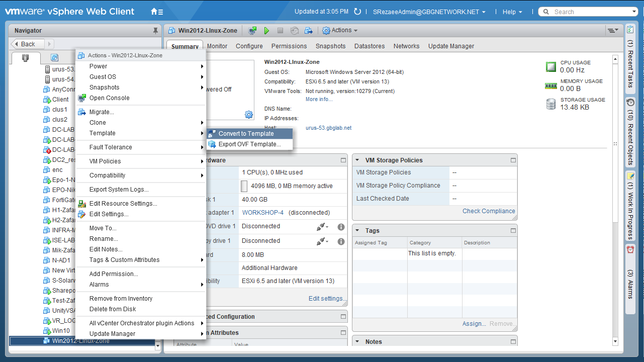Screen dimensions: 644x362
Task: Choose Export OVF Template option
Action: pyautogui.click(x=249, y=144)
